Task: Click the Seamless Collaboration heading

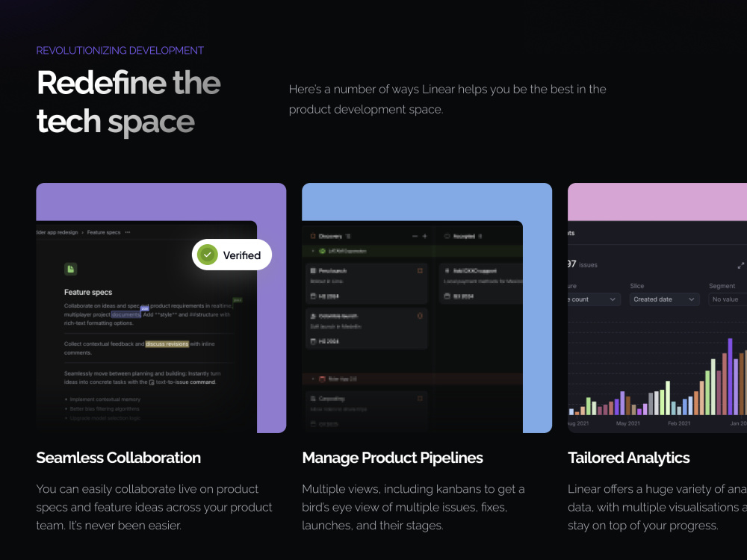Action: click(x=119, y=458)
